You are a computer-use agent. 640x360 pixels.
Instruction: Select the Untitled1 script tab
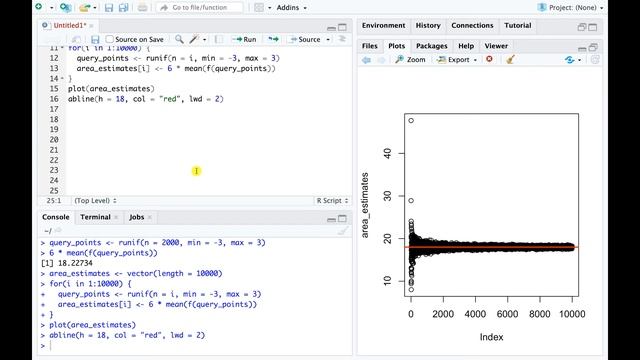(x=69, y=25)
